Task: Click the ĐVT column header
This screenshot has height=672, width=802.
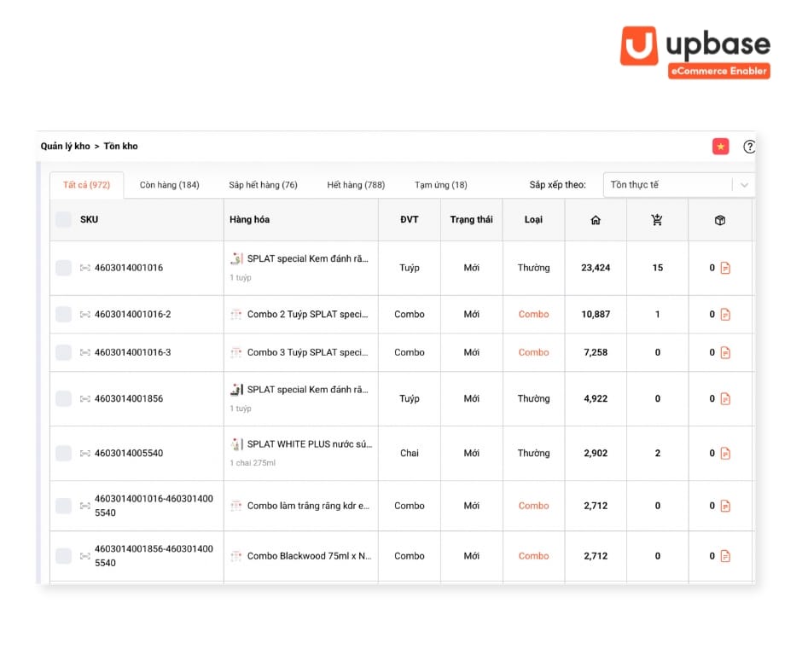Action: 410,219
